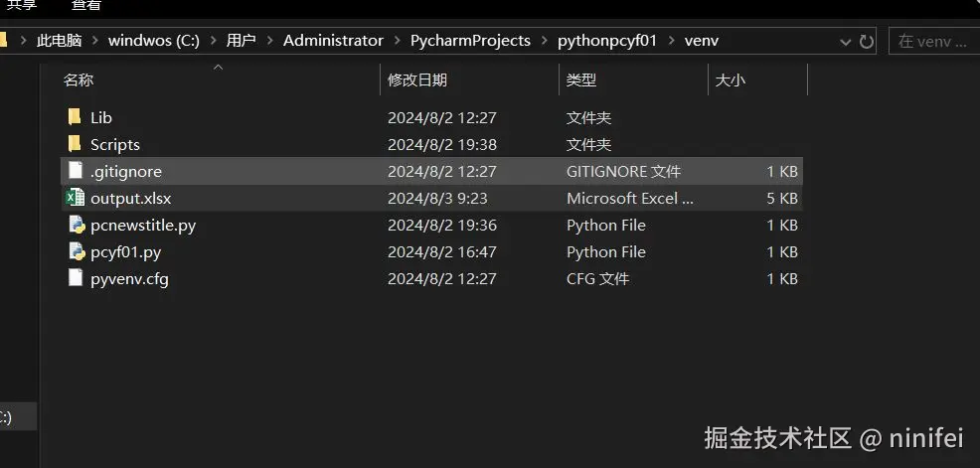Expand the chevron after Administrator in breadcrumb
The width and height of the screenshot is (980, 468).
(397, 41)
